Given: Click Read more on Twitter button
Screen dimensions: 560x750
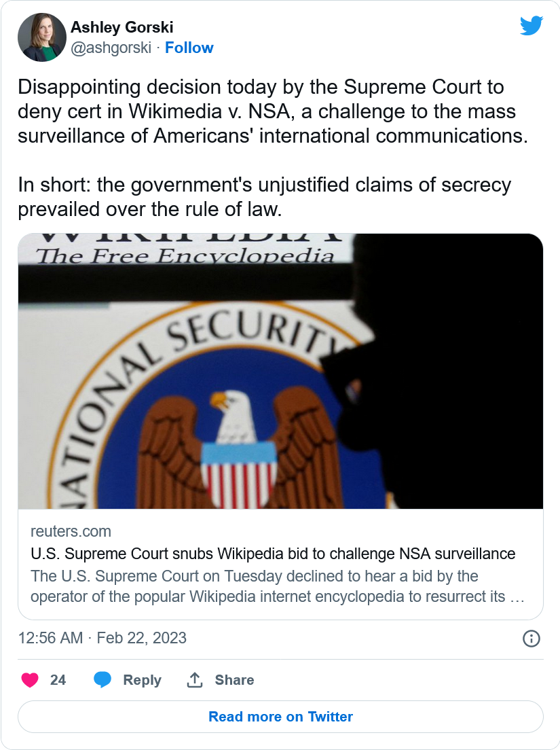Looking at the screenshot, I should [280, 717].
